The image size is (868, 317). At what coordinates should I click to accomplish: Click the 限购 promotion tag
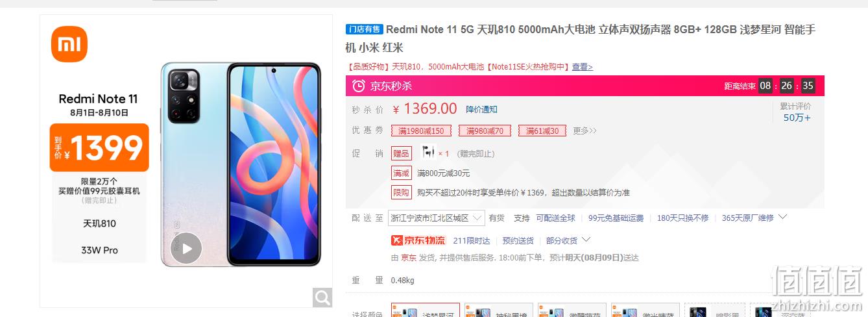tap(401, 192)
